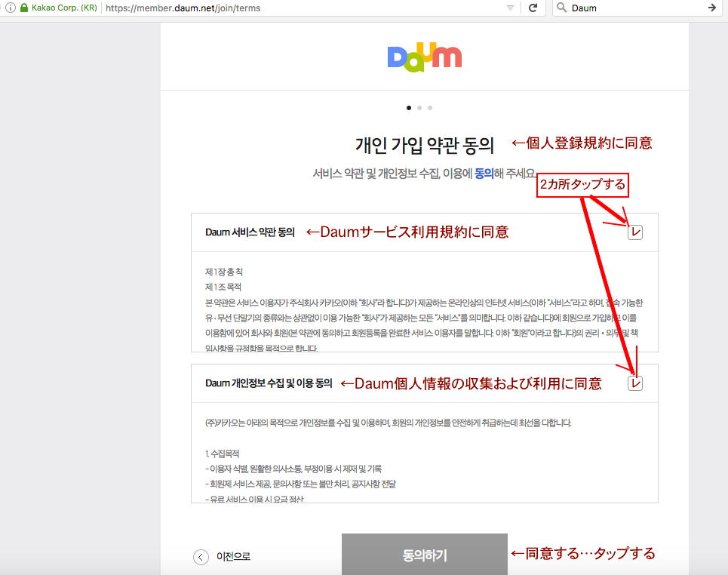
Task: Check the Daum 개인정보 수집 및 이용 동의 checkbox
Action: pos(635,383)
